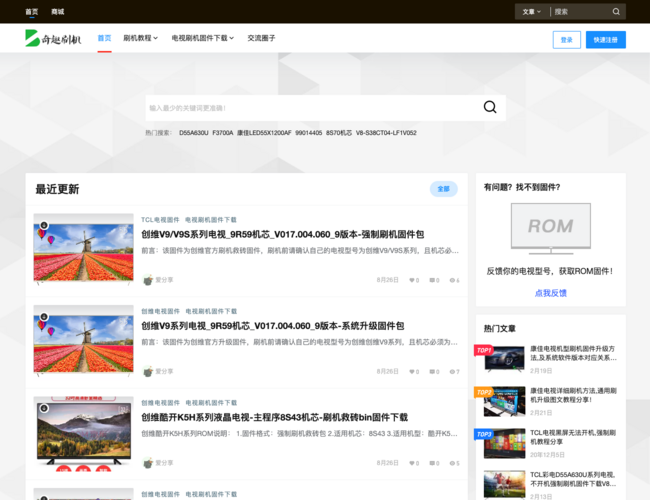Click the 点我反馈 link
Viewport: 650px width, 500px height.
point(551,293)
